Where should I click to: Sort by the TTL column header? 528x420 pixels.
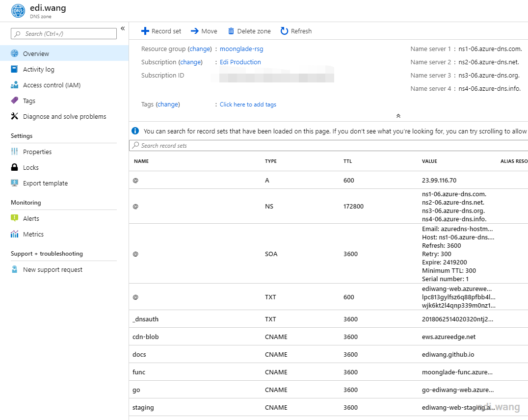click(347, 161)
